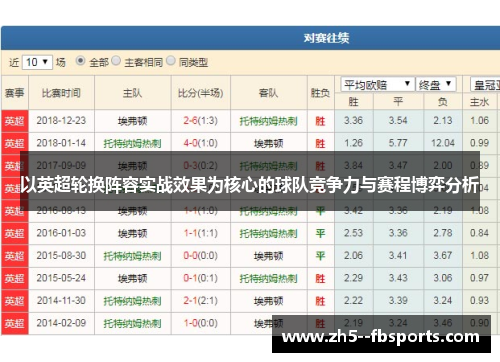
Task: Click win odds 2.53
Action: [353, 233]
